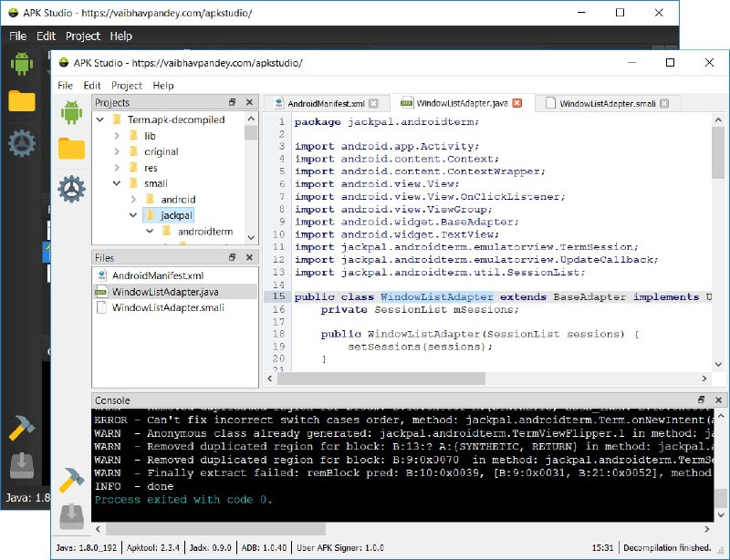Click gear settings icon in dark back window
This screenshot has height=560, width=730.
pyautogui.click(x=21, y=143)
